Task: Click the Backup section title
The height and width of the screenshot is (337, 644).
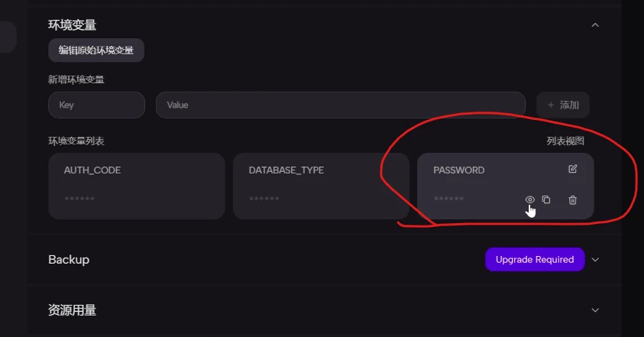Action: click(69, 260)
